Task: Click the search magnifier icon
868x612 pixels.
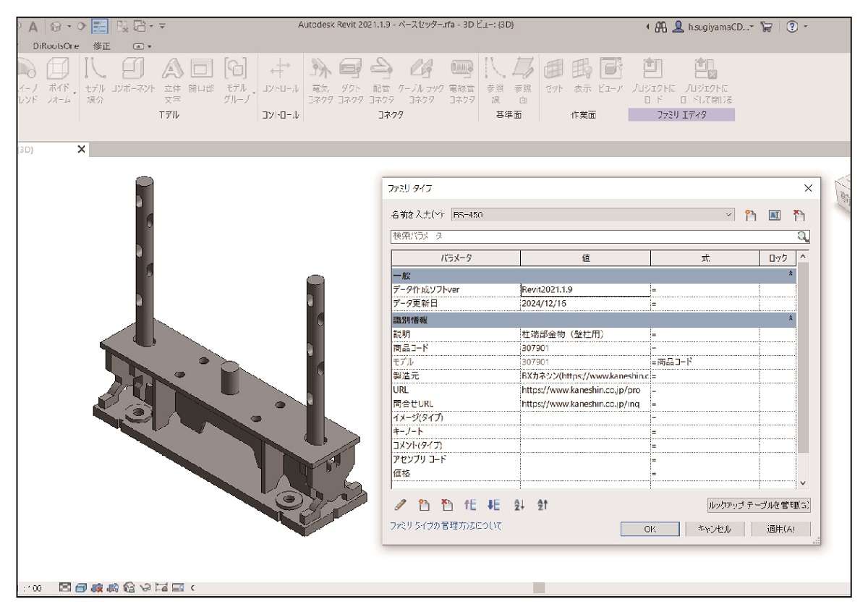Action: point(802,236)
